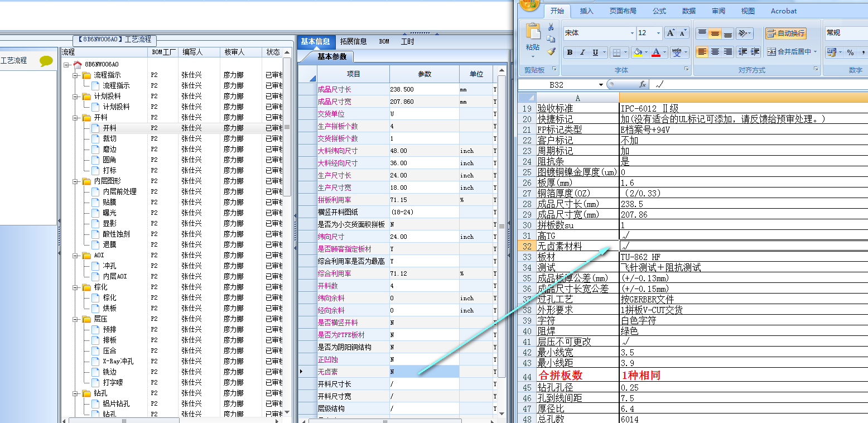Image resolution: width=868 pixels, height=423 pixels.
Task: Open the 对齐方式 group dialog launcher
Action: (x=817, y=69)
